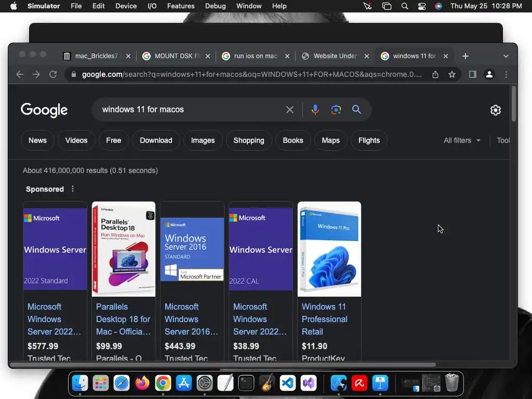
Task: Share this page via the share icon
Action: [x=435, y=74]
